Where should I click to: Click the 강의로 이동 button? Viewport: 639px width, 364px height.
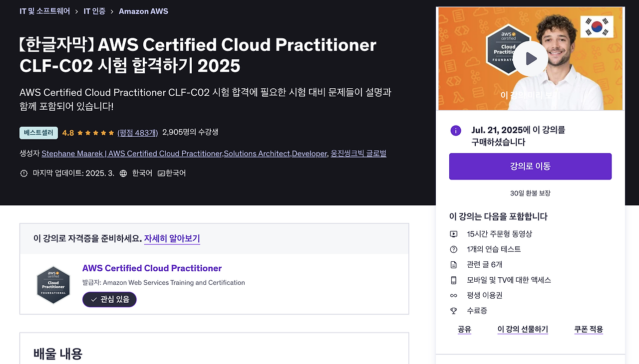[530, 166]
